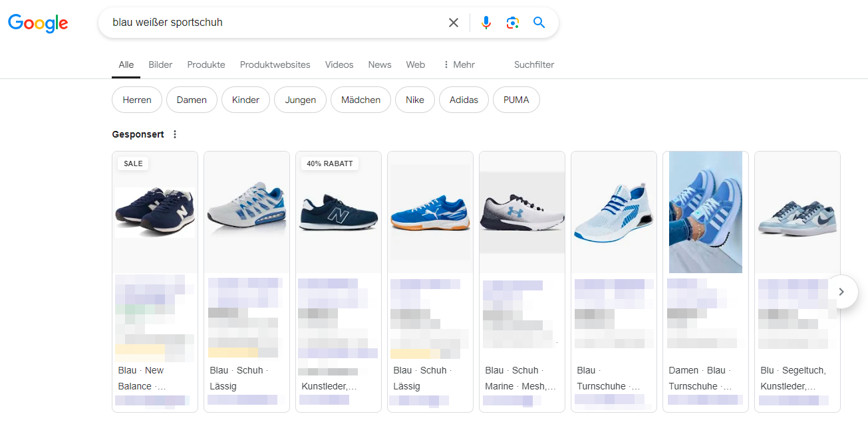Image resolution: width=868 pixels, height=424 pixels.
Task: Select the PUMA brand filter
Action: click(516, 100)
